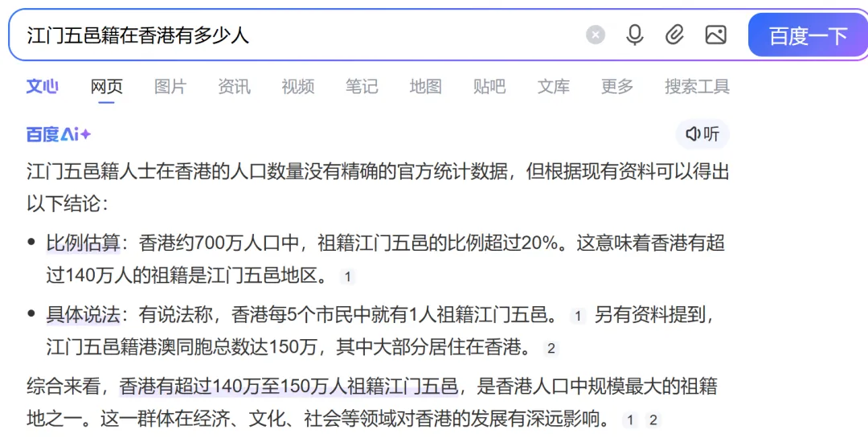The width and height of the screenshot is (868, 442).
Task: Switch to the 笔记 tab
Action: click(362, 86)
